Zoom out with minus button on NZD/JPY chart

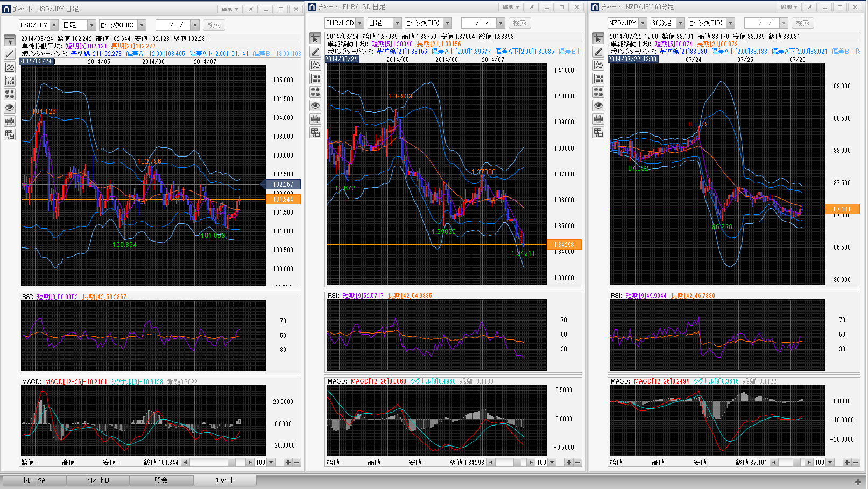coord(856,463)
